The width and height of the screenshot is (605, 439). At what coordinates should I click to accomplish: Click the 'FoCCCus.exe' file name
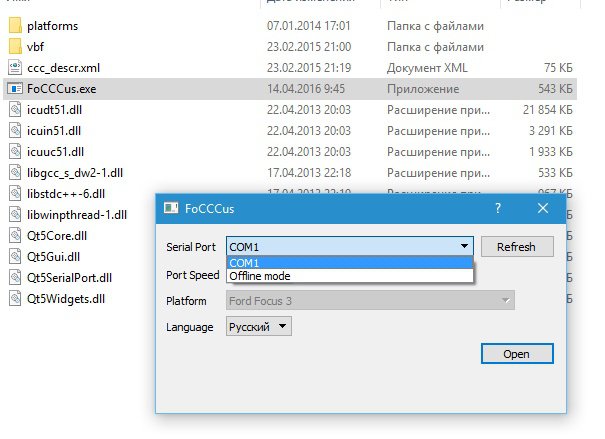[x=62, y=89]
